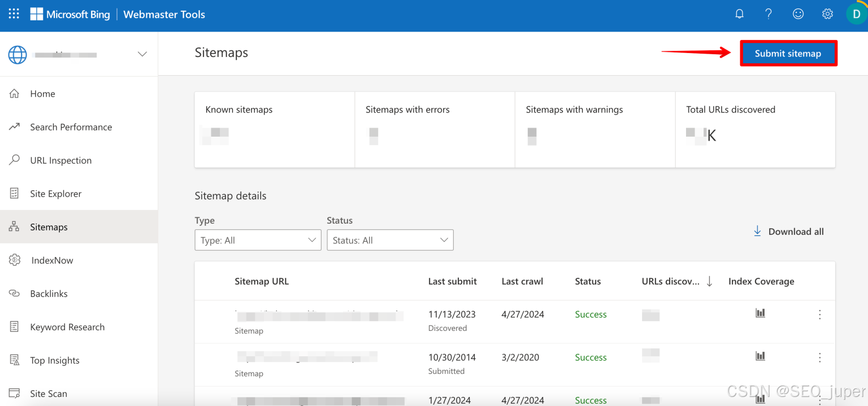Click the Search Performance trend icon

pyautogui.click(x=15, y=127)
